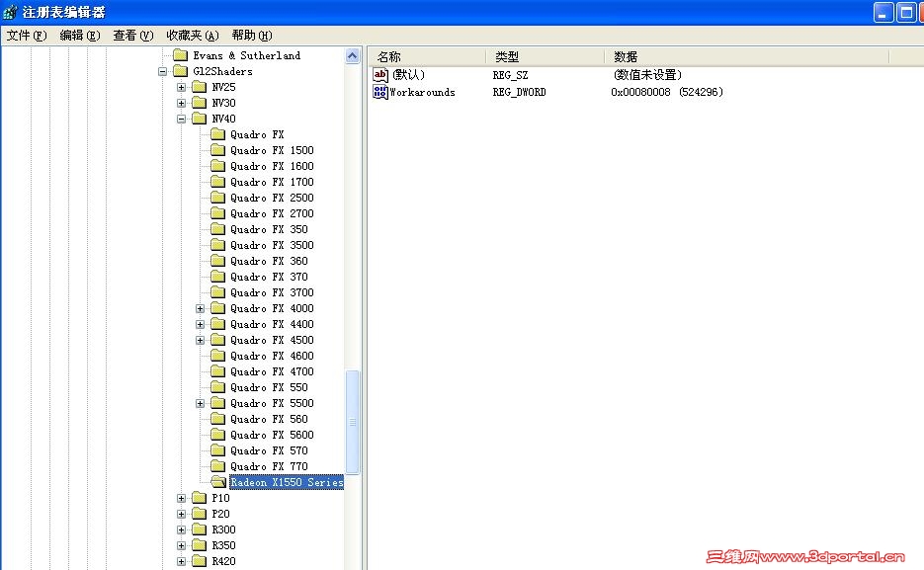Click the Quadro FX 770 folder icon
The image size is (924, 570).
(x=218, y=466)
